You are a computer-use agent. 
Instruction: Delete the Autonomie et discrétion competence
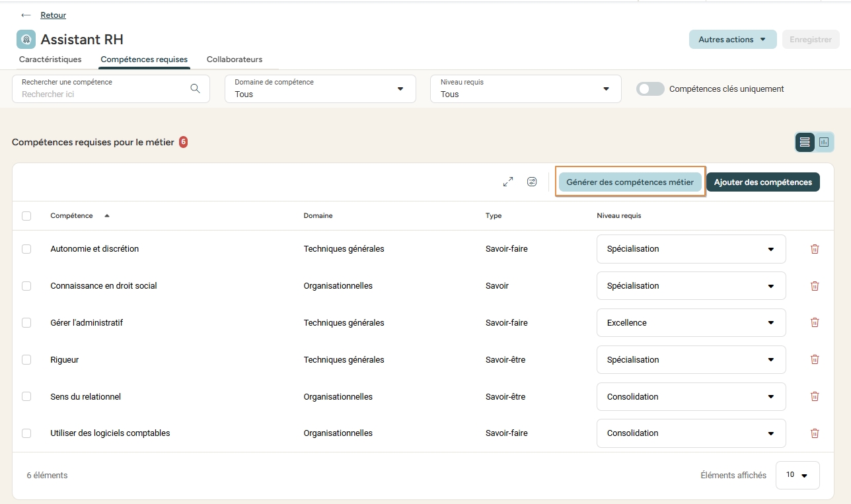(x=815, y=249)
